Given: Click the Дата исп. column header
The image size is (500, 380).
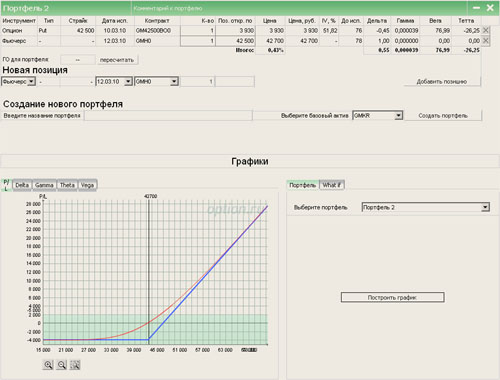Looking at the screenshot, I should point(115,21).
